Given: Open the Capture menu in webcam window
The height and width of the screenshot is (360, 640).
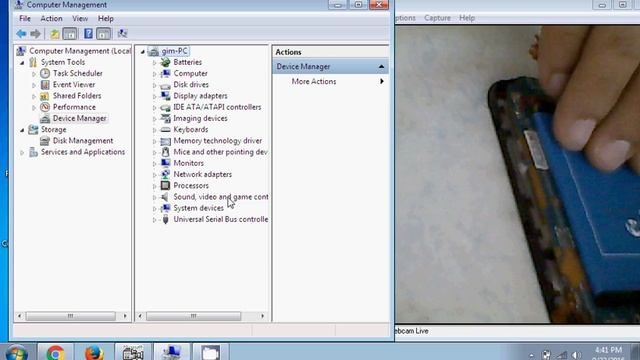Looking at the screenshot, I should [437, 18].
